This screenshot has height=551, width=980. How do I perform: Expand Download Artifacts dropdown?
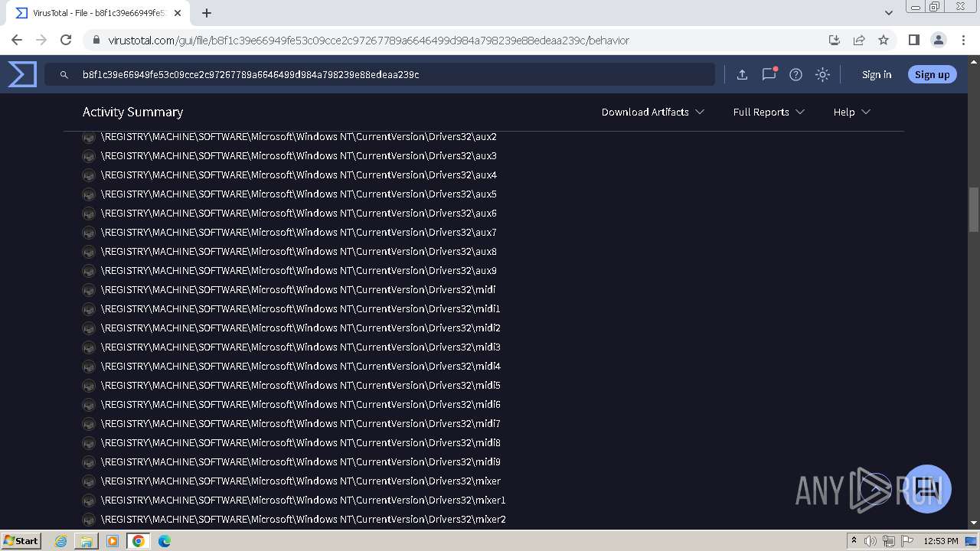point(652,112)
